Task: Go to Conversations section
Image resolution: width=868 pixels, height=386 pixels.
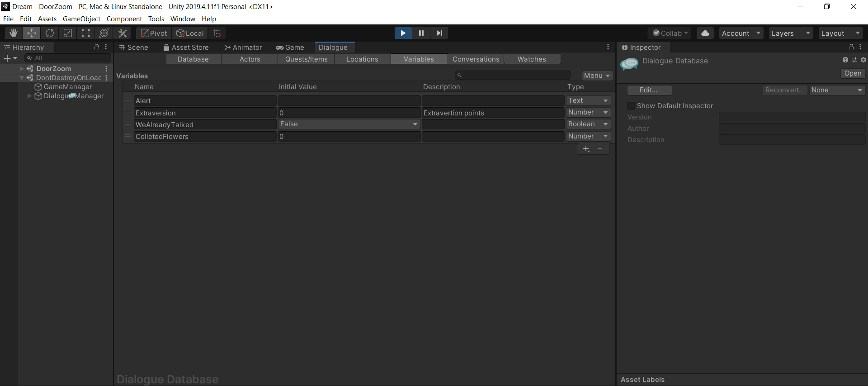Action: tap(476, 59)
